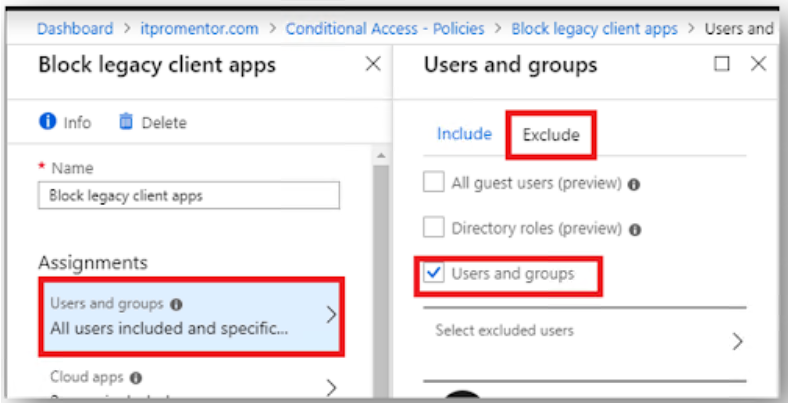Maximize the Users and groups blade

click(x=722, y=65)
